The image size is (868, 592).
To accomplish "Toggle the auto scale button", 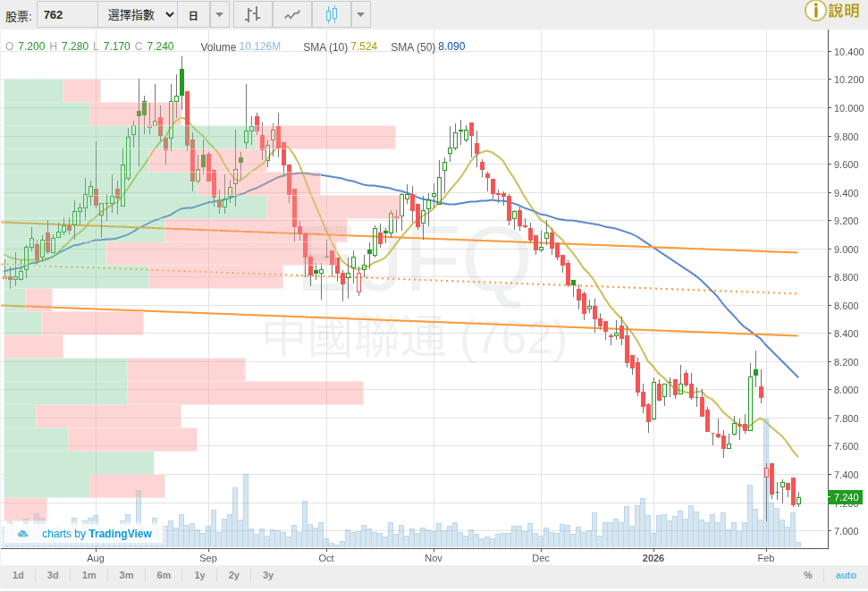I will pyautogui.click(x=846, y=575).
